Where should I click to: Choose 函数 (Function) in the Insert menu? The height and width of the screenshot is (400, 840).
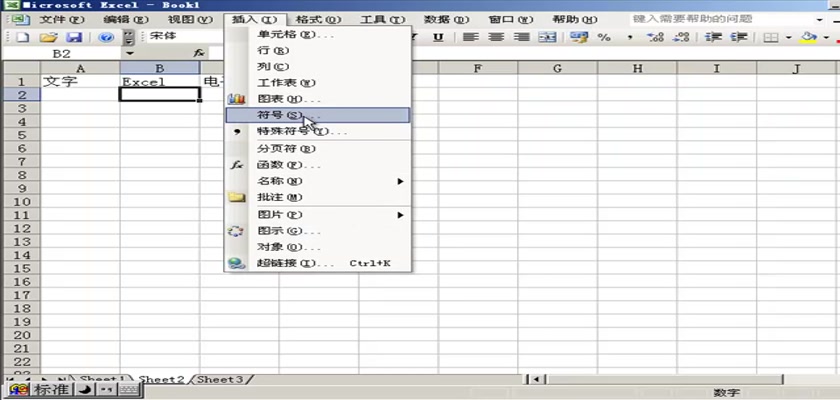tap(318, 165)
